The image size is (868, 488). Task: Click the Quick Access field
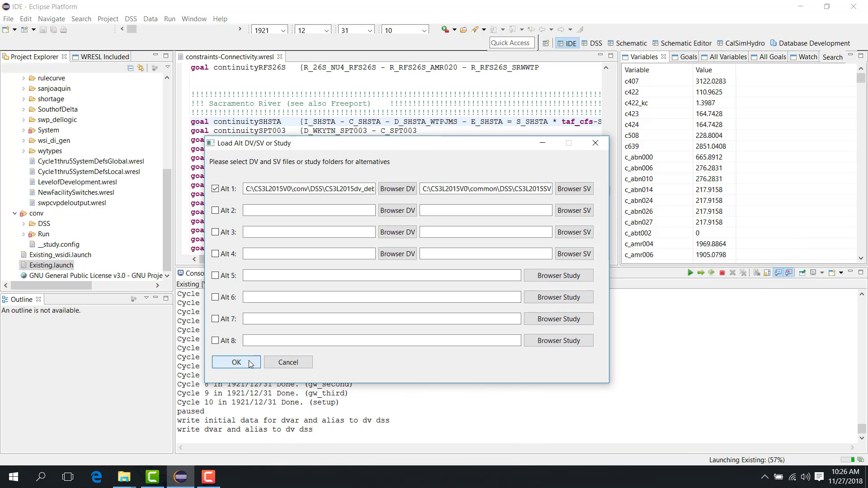(x=512, y=43)
